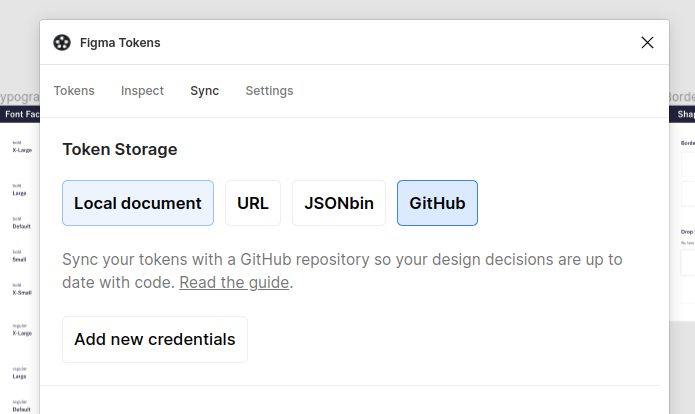This screenshot has width=695, height=414.
Task: Close the Figma Tokens plugin window
Action: (x=647, y=42)
